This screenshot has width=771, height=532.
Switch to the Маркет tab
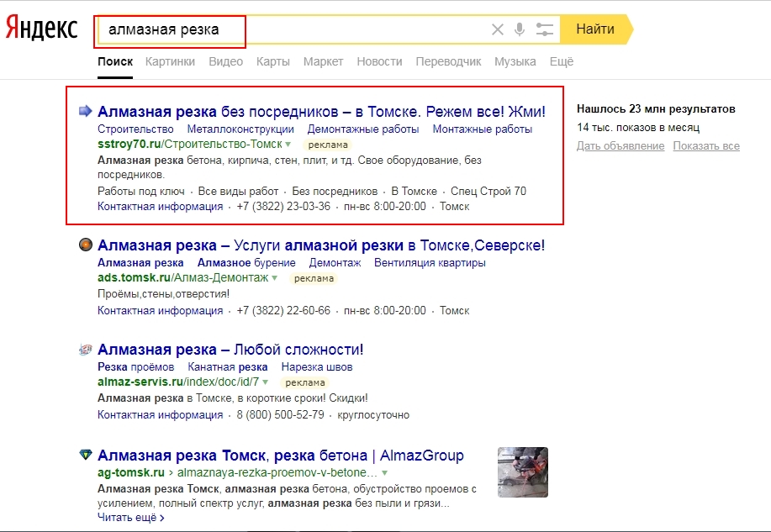coord(323,61)
